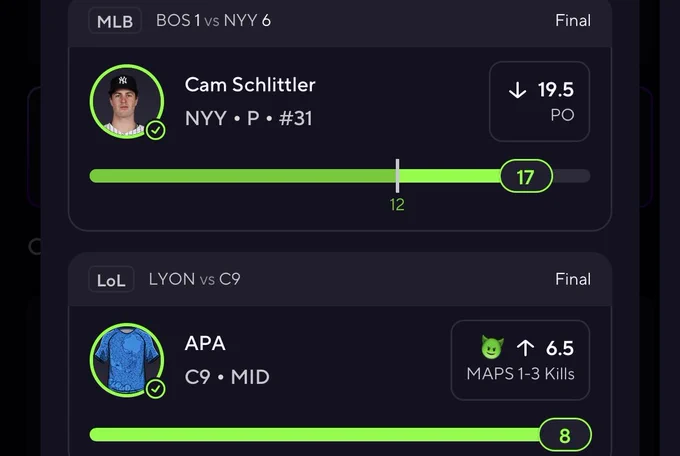The width and height of the screenshot is (680, 456).
Task: Click the 12 marker on Schlittler's bar
Action: pyautogui.click(x=397, y=204)
